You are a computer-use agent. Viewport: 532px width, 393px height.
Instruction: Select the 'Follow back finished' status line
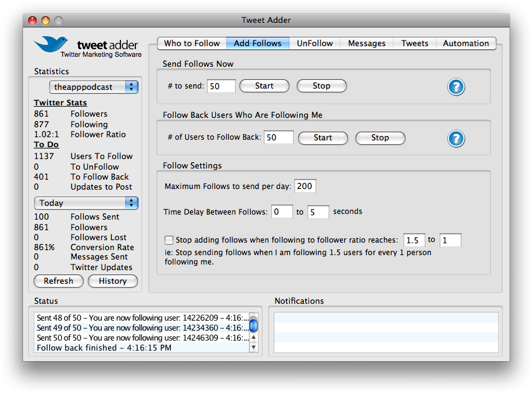(x=142, y=348)
